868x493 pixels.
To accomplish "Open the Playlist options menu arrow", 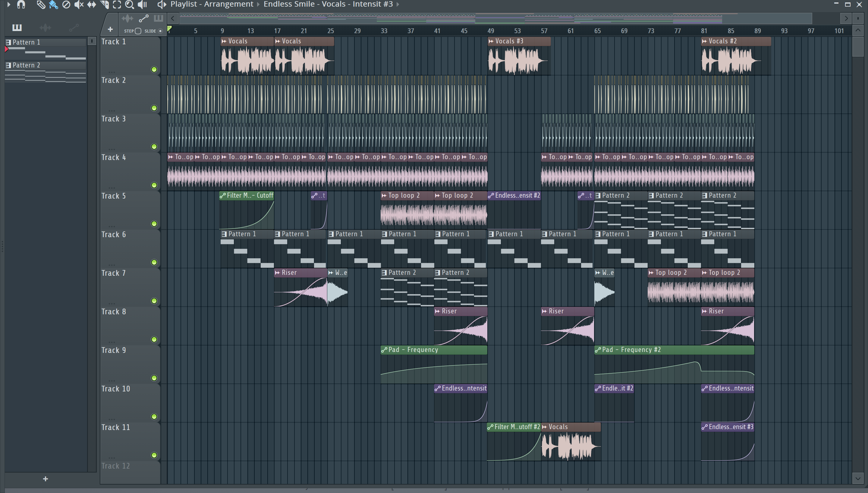I will (x=9, y=5).
